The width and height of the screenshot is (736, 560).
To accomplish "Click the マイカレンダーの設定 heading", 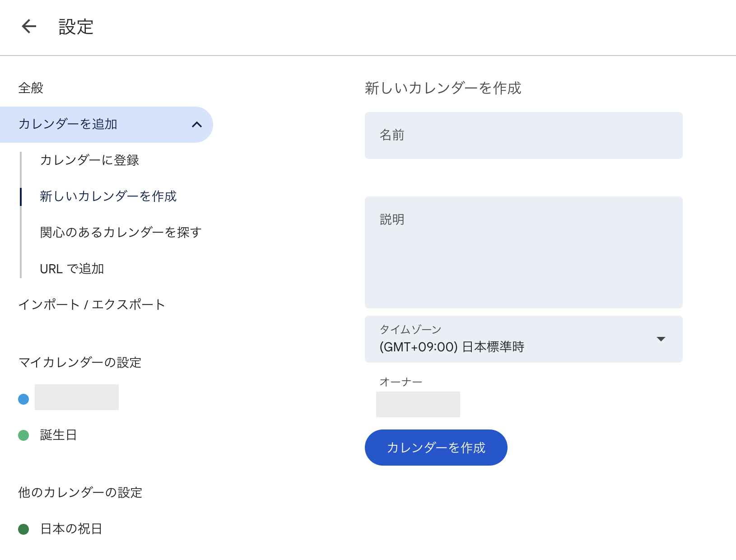I will (79, 362).
